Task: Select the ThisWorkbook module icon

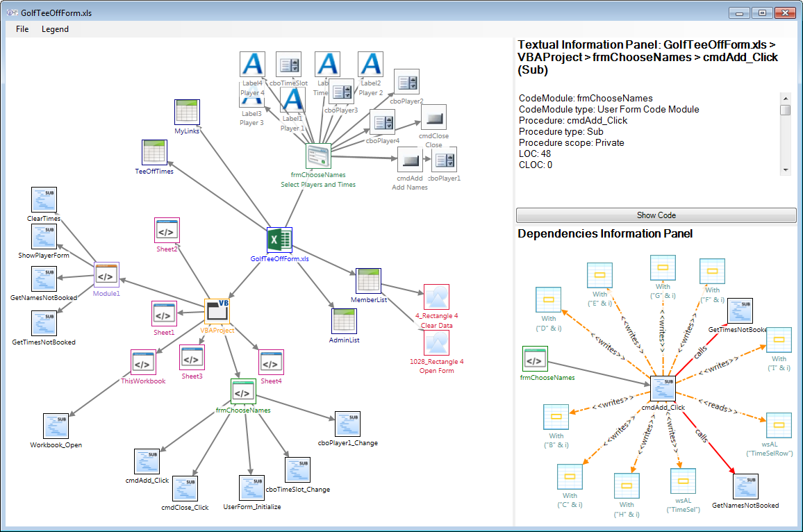Action: click(143, 363)
